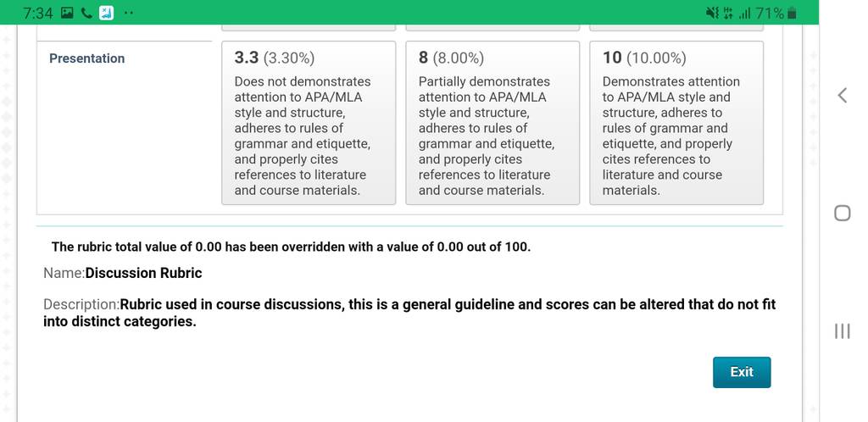Tap the Android home button icon
The image size is (868, 422).
(842, 213)
